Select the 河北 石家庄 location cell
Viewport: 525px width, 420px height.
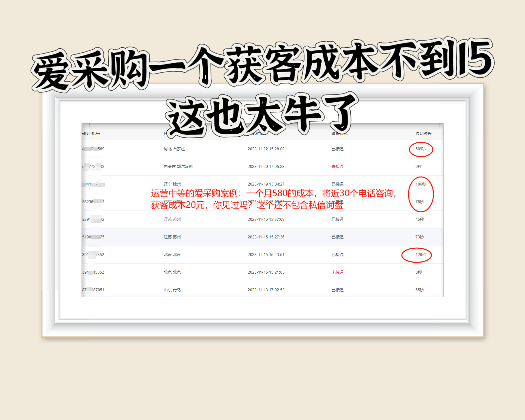pos(174,149)
